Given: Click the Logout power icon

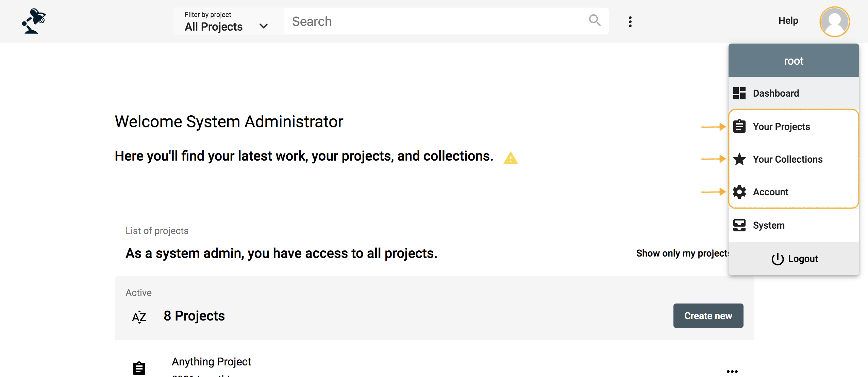Looking at the screenshot, I should point(778,259).
